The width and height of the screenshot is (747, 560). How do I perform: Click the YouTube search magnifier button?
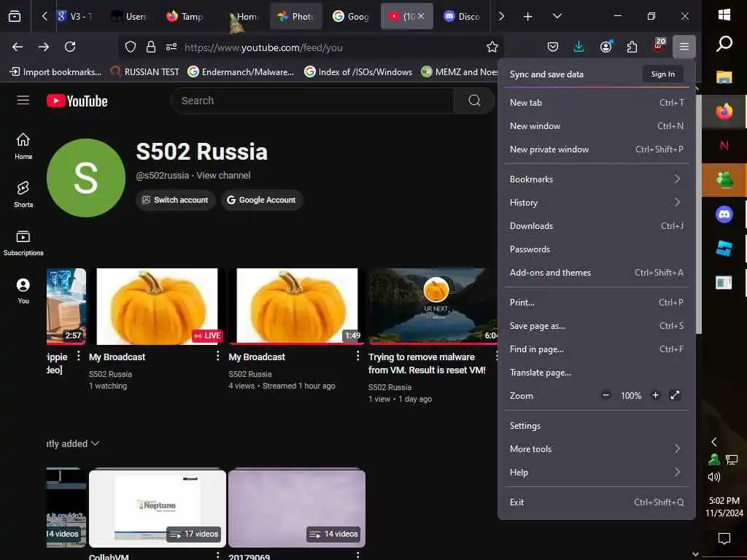click(474, 101)
